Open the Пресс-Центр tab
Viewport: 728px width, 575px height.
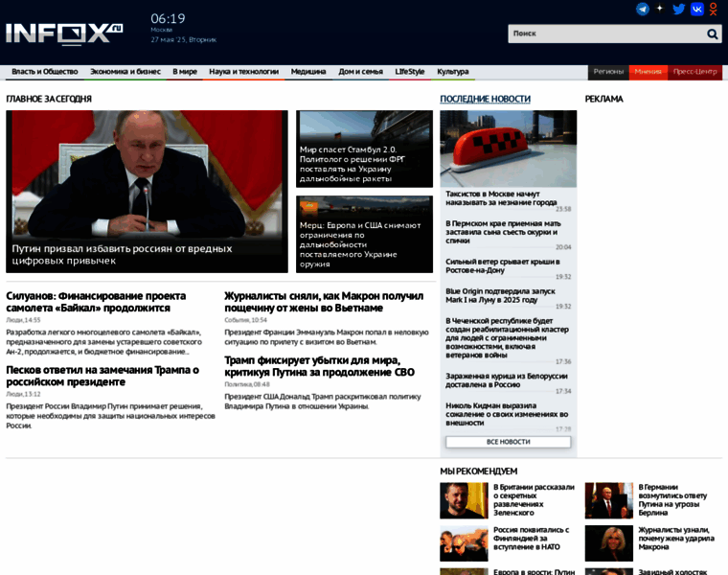tap(695, 72)
